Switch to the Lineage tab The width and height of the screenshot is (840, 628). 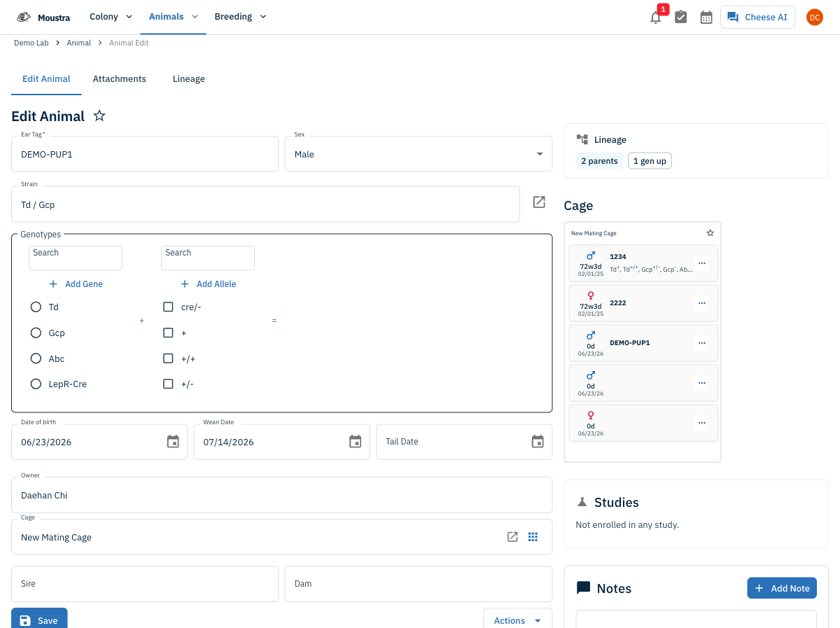click(189, 79)
